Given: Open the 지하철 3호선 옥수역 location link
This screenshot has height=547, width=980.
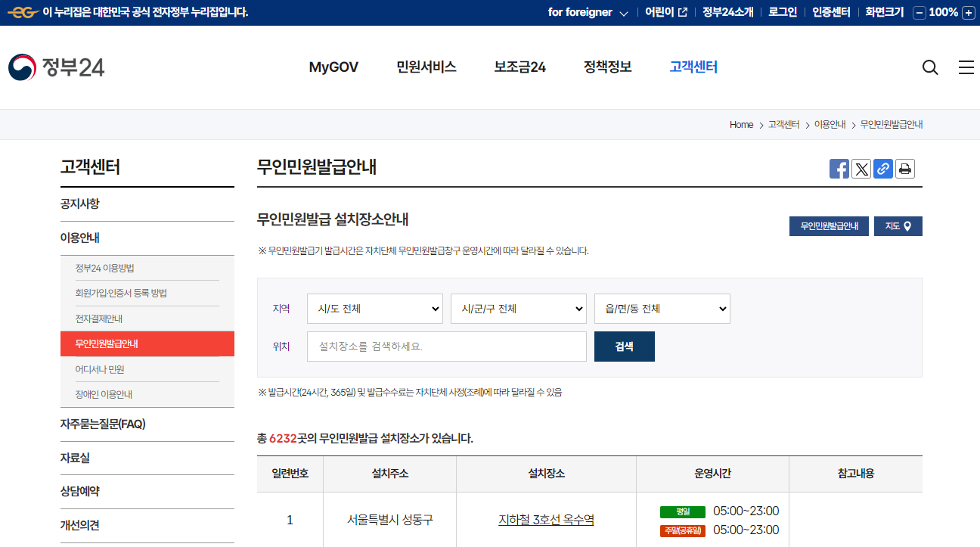Looking at the screenshot, I should click(546, 520).
